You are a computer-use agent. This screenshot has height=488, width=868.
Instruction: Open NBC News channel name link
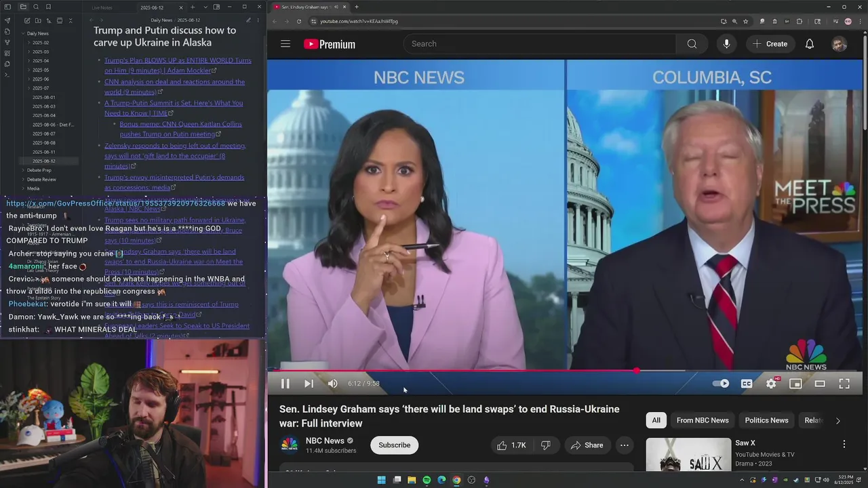325,441
